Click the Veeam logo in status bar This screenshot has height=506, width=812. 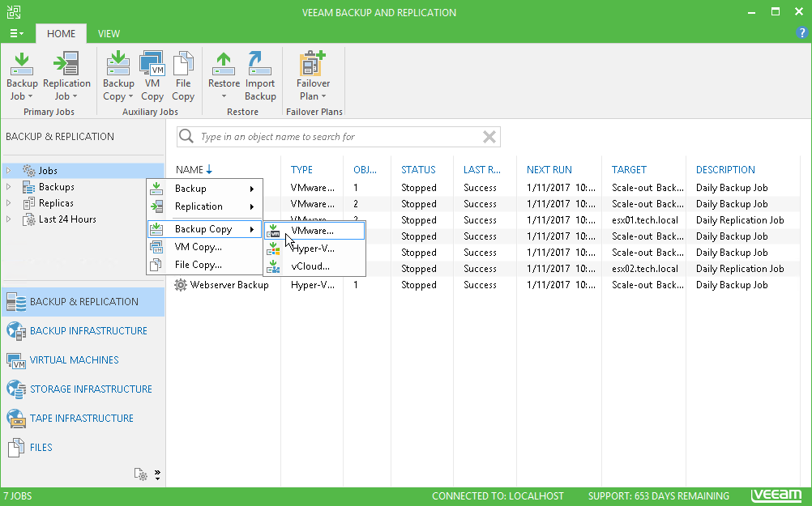(x=776, y=495)
